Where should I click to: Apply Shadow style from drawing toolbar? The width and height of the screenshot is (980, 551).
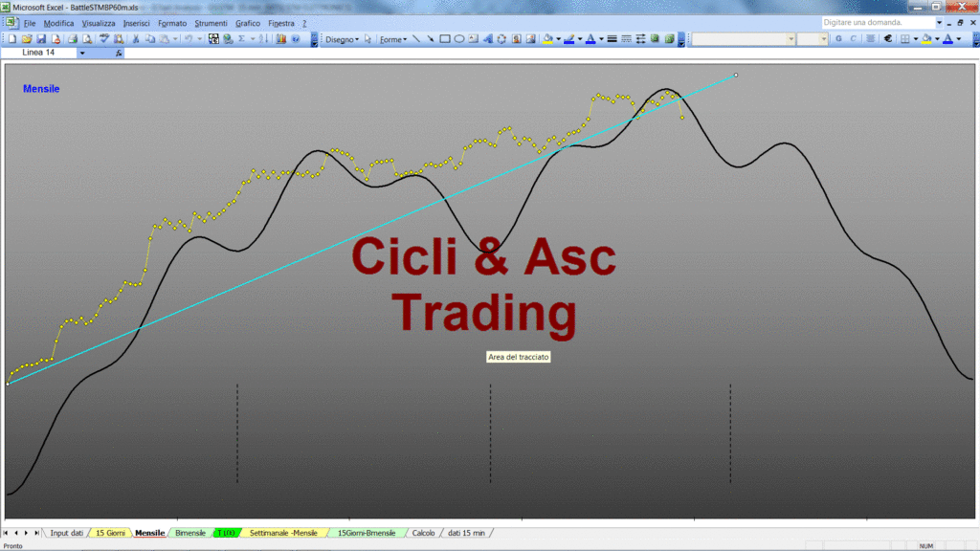(655, 38)
